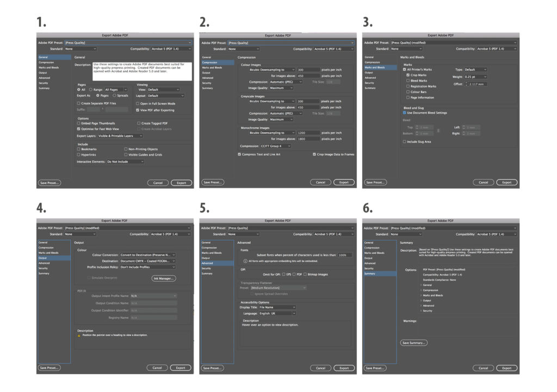557x392 pixels.
Task: Tick the Bookmarks include checkbox
Action: click(78, 149)
